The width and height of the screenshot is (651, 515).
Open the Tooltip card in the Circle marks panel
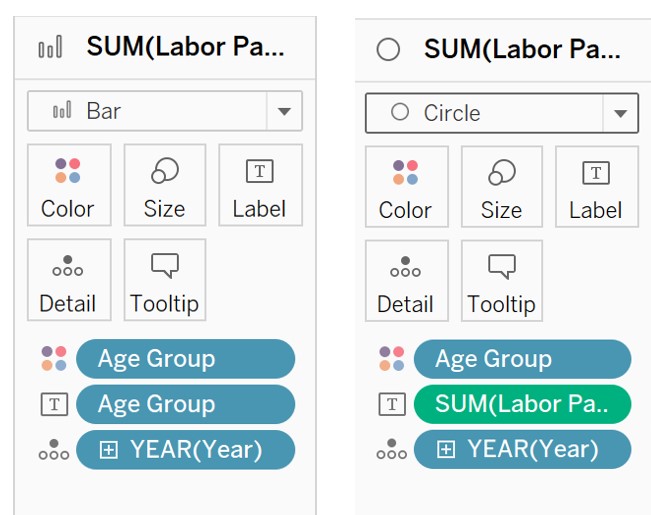[501, 281]
